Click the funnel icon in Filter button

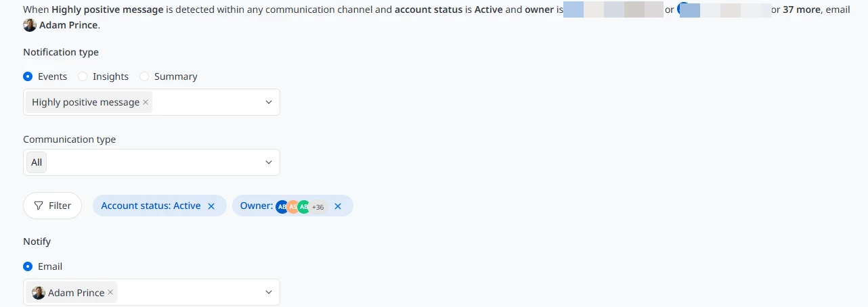(39, 206)
